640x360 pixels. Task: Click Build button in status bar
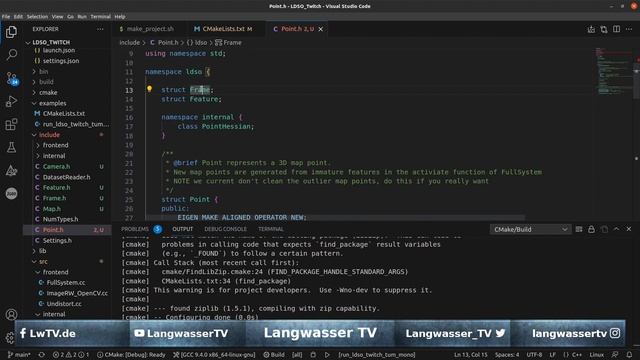(x=274, y=355)
